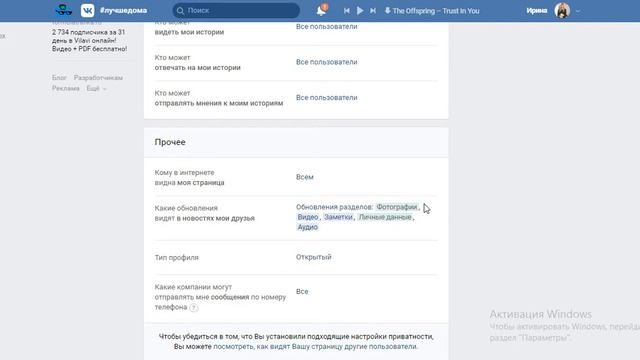Skip to next audio track
The width and height of the screenshot is (640, 360).
click(x=373, y=11)
